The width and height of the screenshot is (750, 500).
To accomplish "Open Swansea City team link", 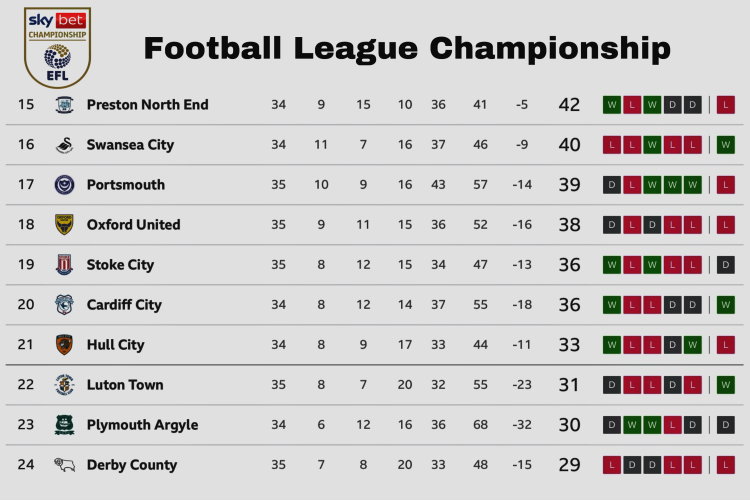I will pos(130,145).
